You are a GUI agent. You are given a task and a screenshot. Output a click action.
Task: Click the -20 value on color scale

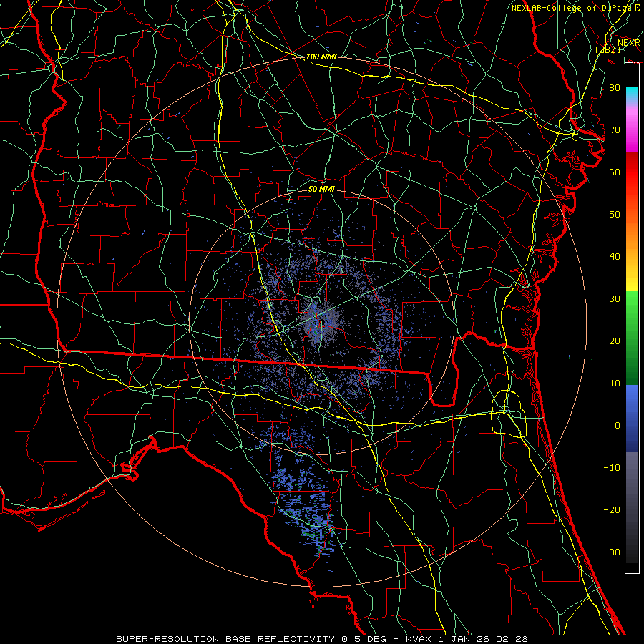pos(612,509)
